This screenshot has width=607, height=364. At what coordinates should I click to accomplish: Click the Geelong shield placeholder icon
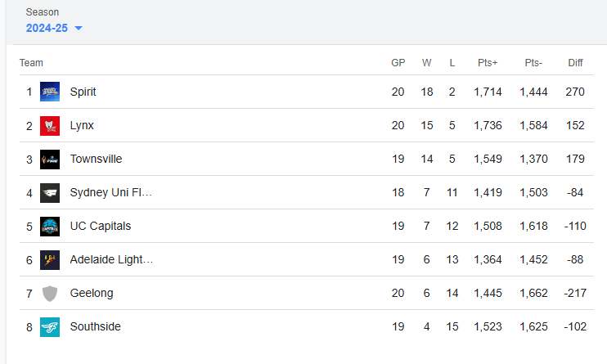50,293
